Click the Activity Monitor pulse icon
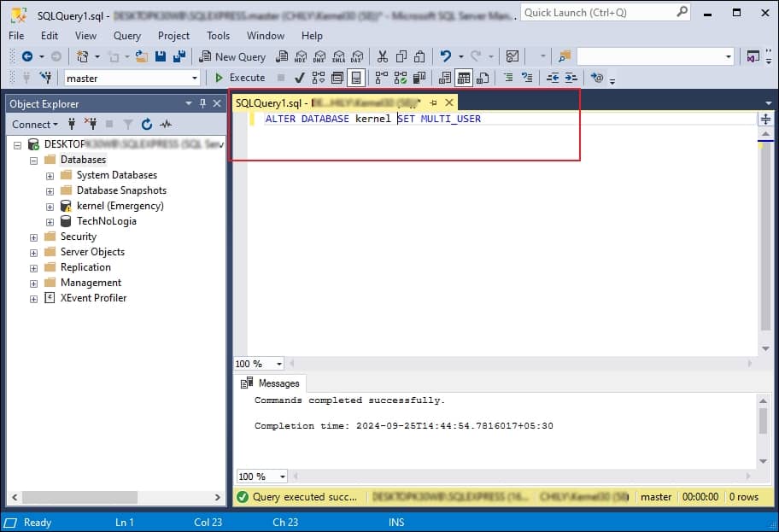 point(166,124)
